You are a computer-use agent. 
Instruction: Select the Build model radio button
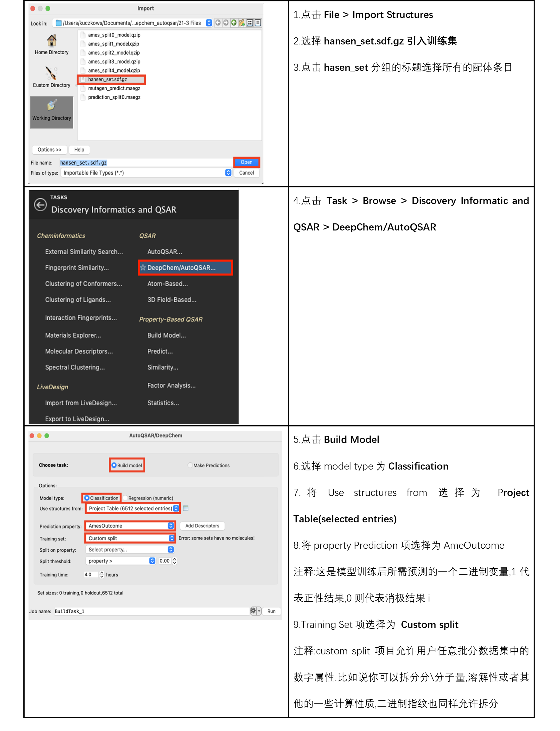[x=114, y=465]
